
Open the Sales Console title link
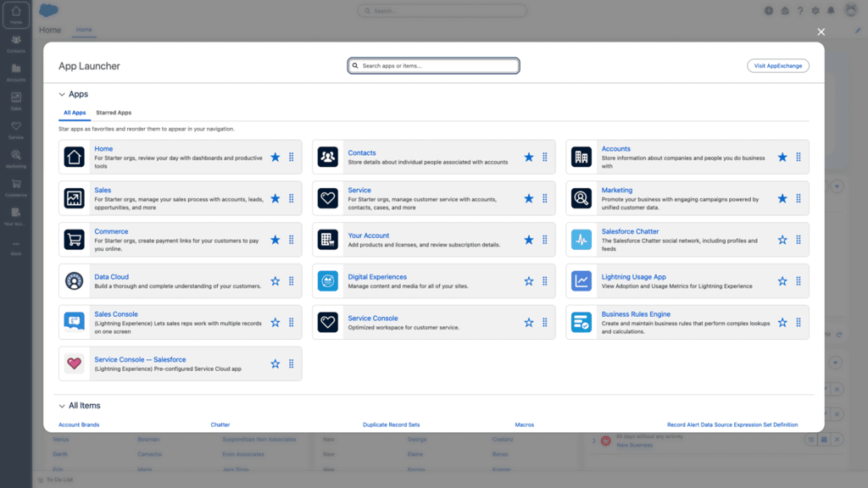116,313
